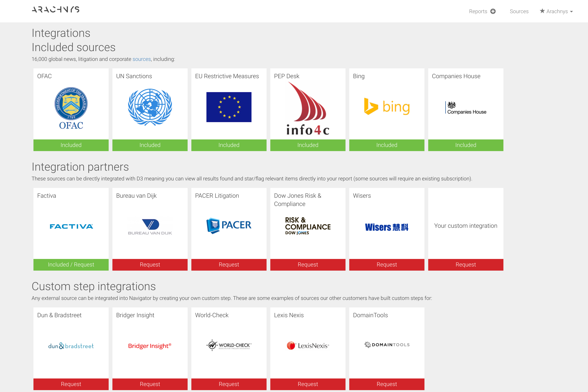Click the Wisers logo card
Screen dimensions: 588x392
tap(387, 227)
